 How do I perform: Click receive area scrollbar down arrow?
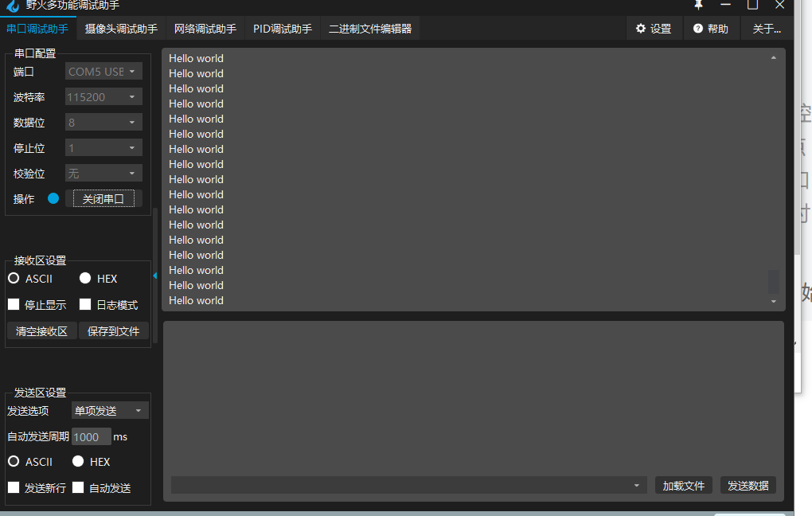point(774,301)
